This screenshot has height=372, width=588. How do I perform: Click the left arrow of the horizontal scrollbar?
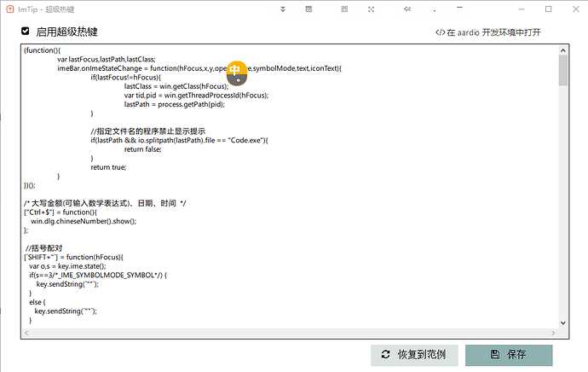[x=26, y=333]
